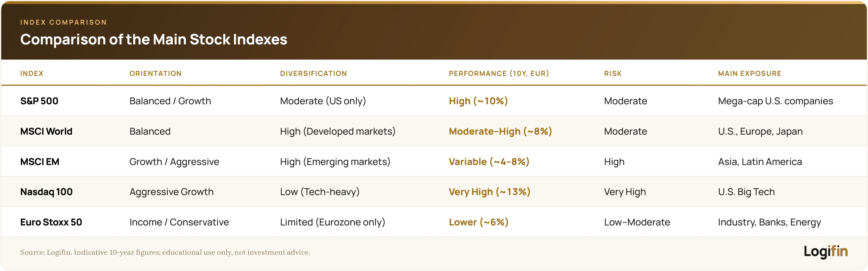Click 'Income / Conservative' orientation cell
868x271 pixels.
click(x=179, y=222)
